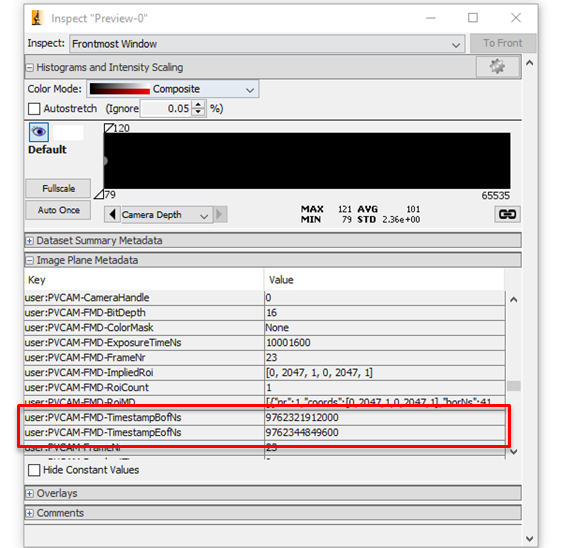Click the white color swatch near Default

tap(68, 132)
